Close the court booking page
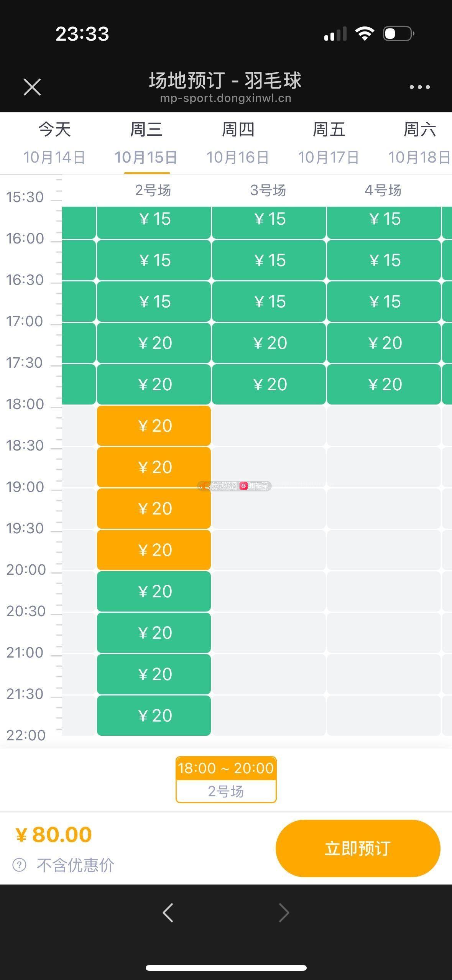Screen dimensions: 452x980 click(x=32, y=87)
